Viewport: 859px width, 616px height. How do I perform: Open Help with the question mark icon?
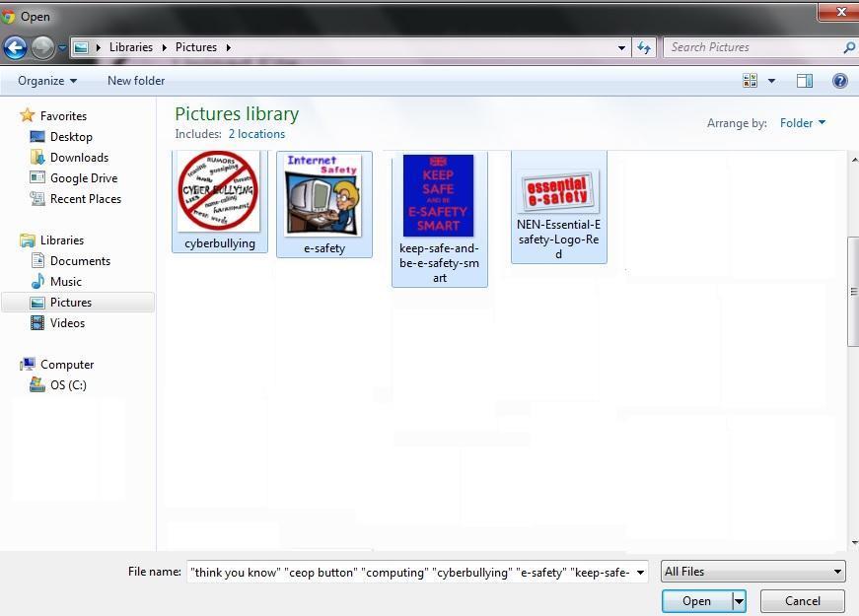pyautogui.click(x=840, y=81)
